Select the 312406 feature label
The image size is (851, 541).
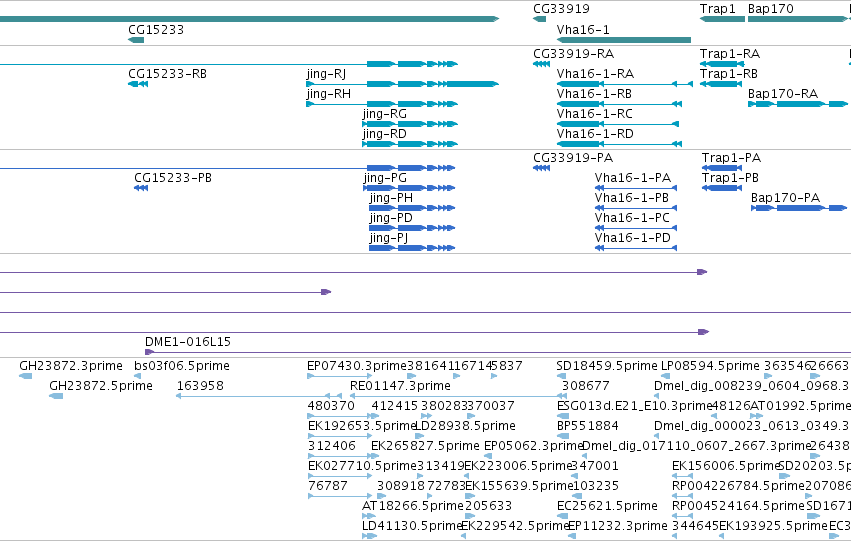coord(331,446)
